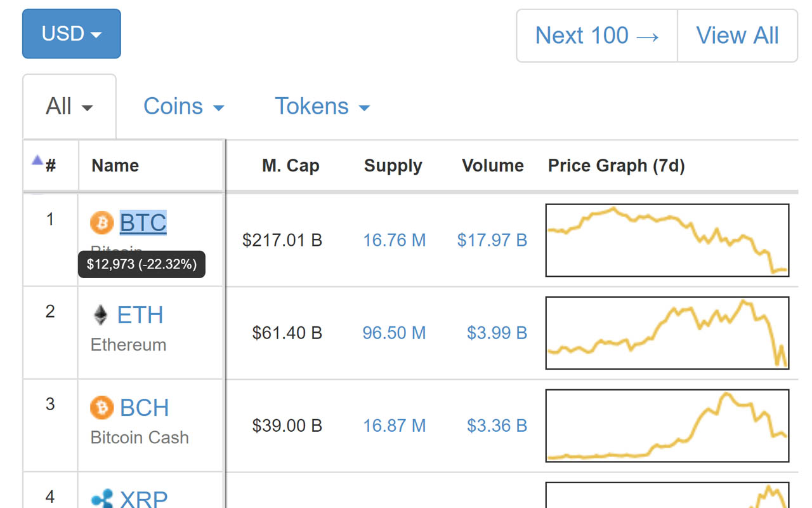The image size is (812, 508).
Task: Go to Next 100 results
Action: click(597, 36)
